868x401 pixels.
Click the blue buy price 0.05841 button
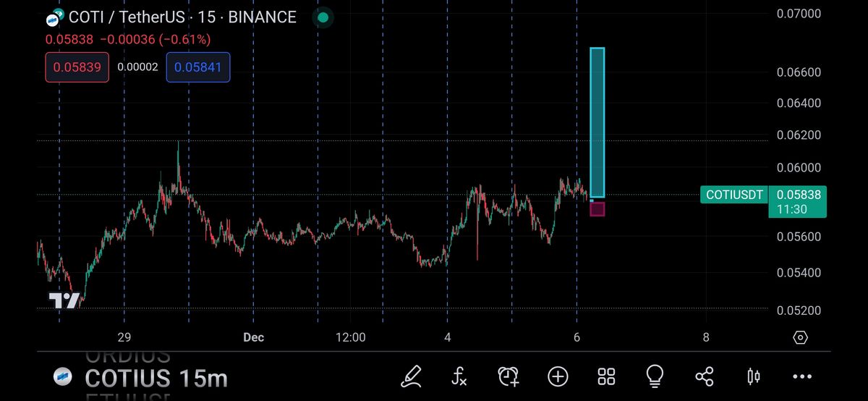(198, 67)
